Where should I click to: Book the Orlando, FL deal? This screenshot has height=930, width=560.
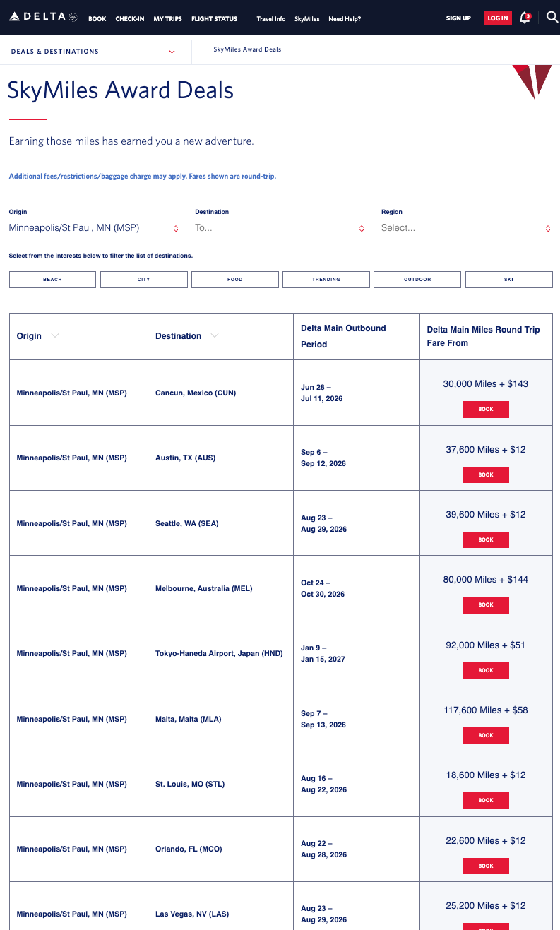pos(486,866)
